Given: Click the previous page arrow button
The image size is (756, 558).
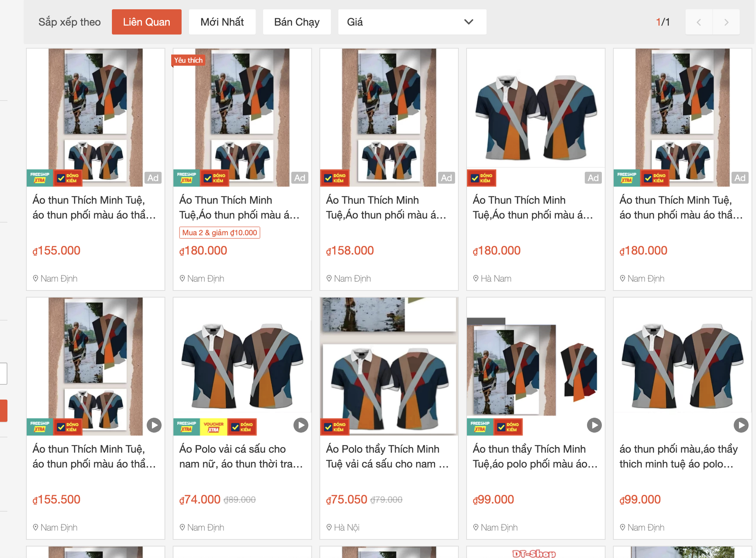Looking at the screenshot, I should point(699,22).
